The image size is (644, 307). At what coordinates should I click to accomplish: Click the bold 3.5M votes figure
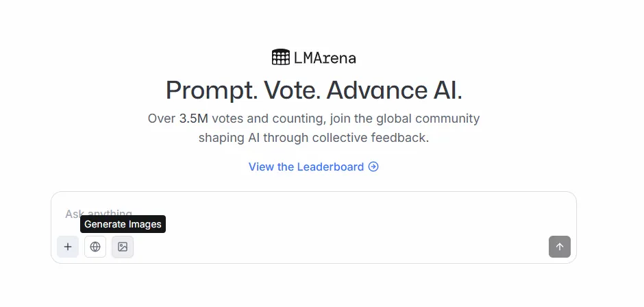click(x=193, y=119)
